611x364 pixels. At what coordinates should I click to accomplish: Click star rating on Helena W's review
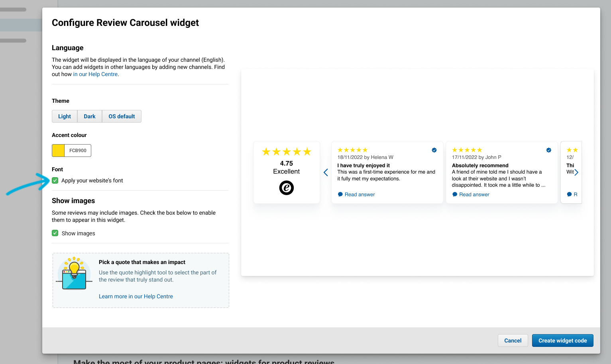[352, 150]
